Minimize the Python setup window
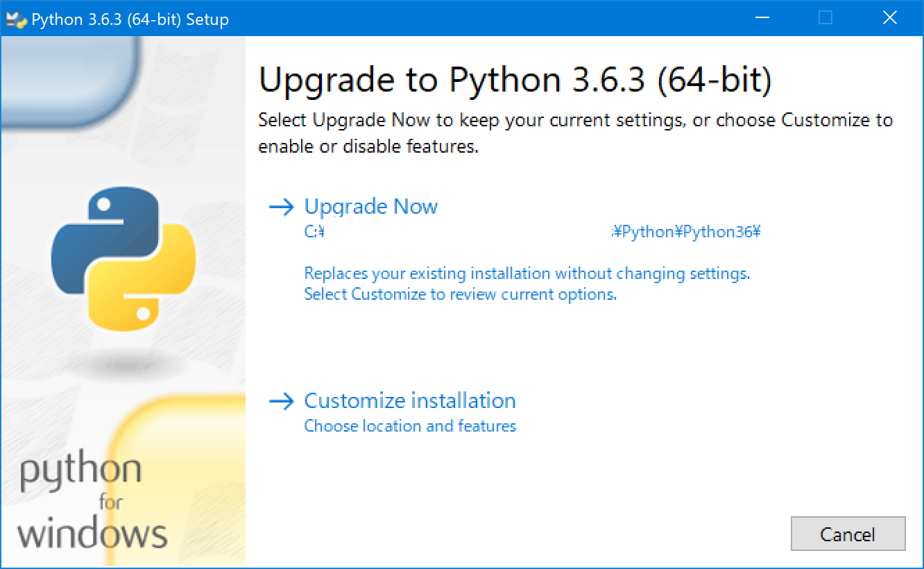This screenshot has width=924, height=569. tap(762, 18)
